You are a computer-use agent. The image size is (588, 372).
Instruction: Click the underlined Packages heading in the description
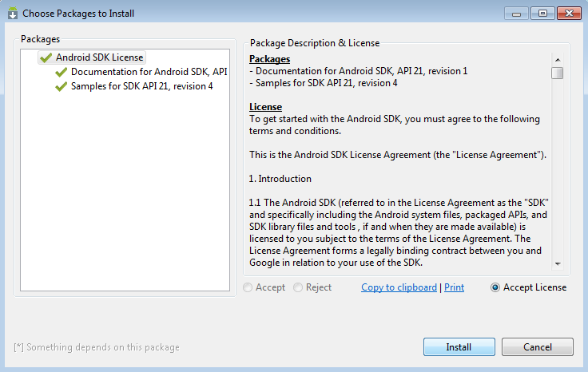tap(269, 59)
